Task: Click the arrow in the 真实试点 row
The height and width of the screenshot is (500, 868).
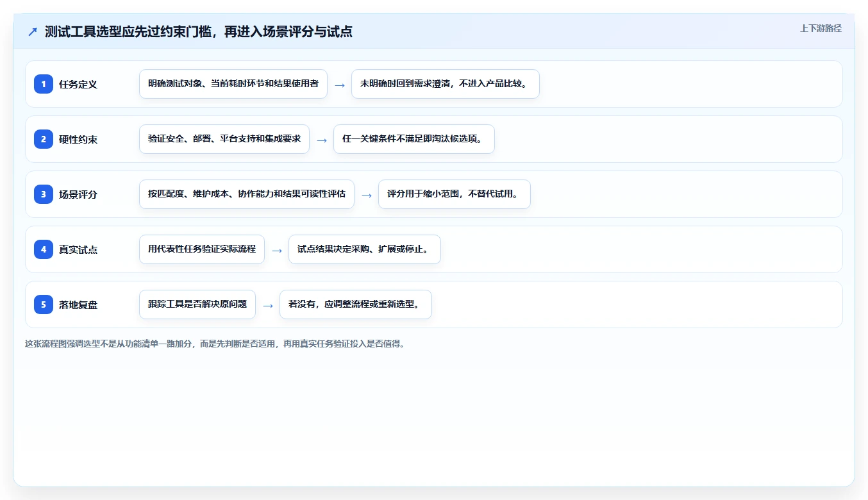Action: (277, 250)
